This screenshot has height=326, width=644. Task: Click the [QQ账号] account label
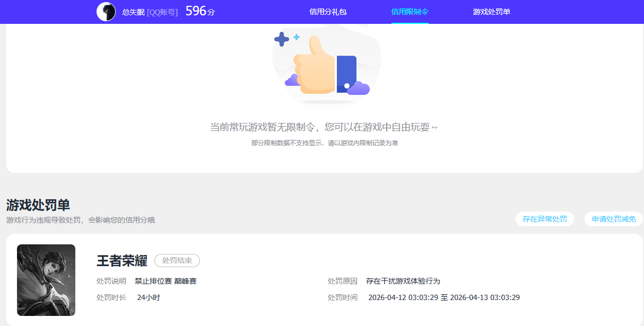point(162,12)
